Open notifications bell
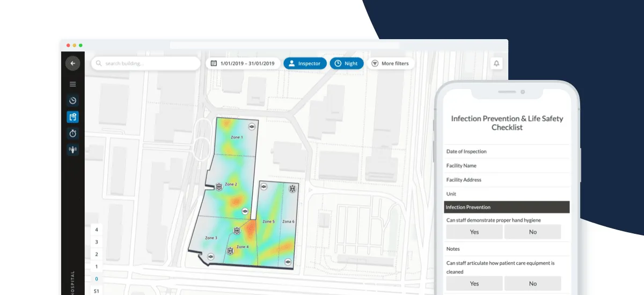 tap(496, 63)
